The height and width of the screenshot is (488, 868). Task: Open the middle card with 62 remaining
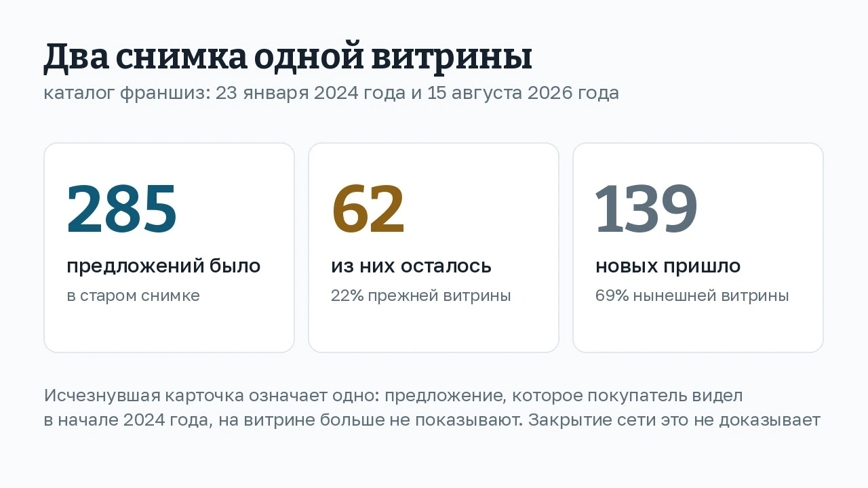433,247
